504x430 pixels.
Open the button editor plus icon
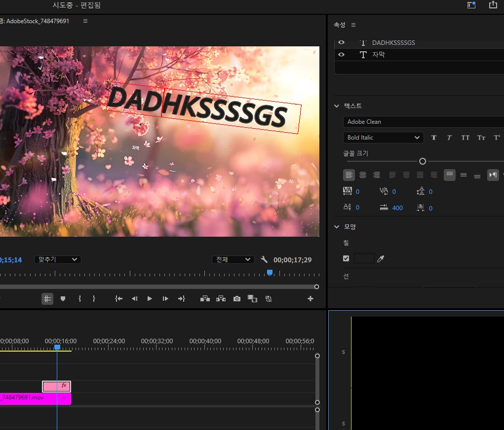point(310,299)
